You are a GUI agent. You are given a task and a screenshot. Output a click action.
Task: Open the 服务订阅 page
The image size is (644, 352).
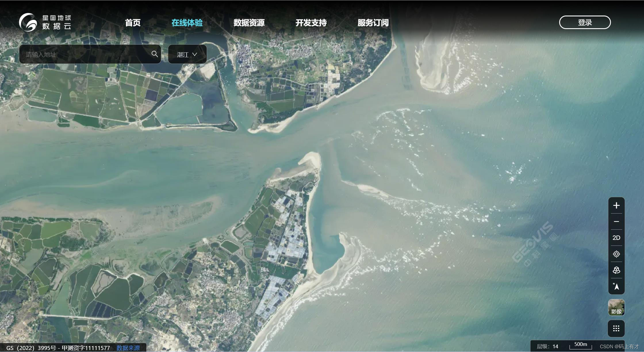pos(373,23)
